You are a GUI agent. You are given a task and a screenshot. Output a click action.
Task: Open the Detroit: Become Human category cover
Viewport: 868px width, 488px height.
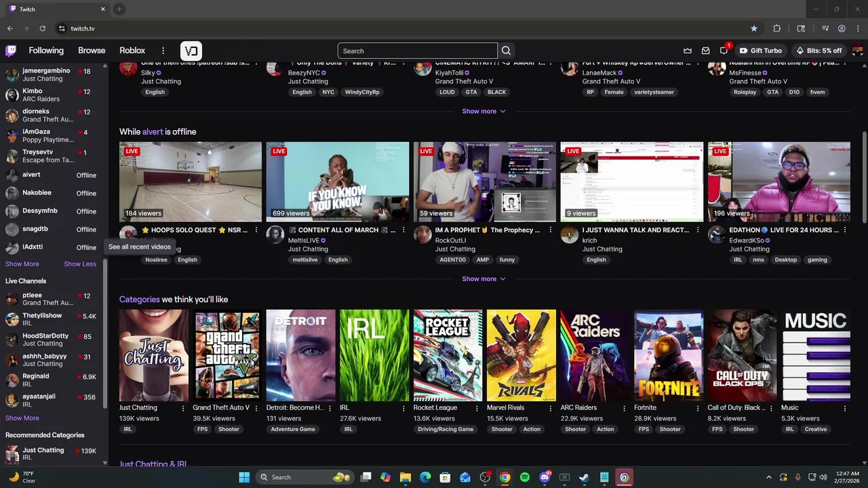coord(300,355)
